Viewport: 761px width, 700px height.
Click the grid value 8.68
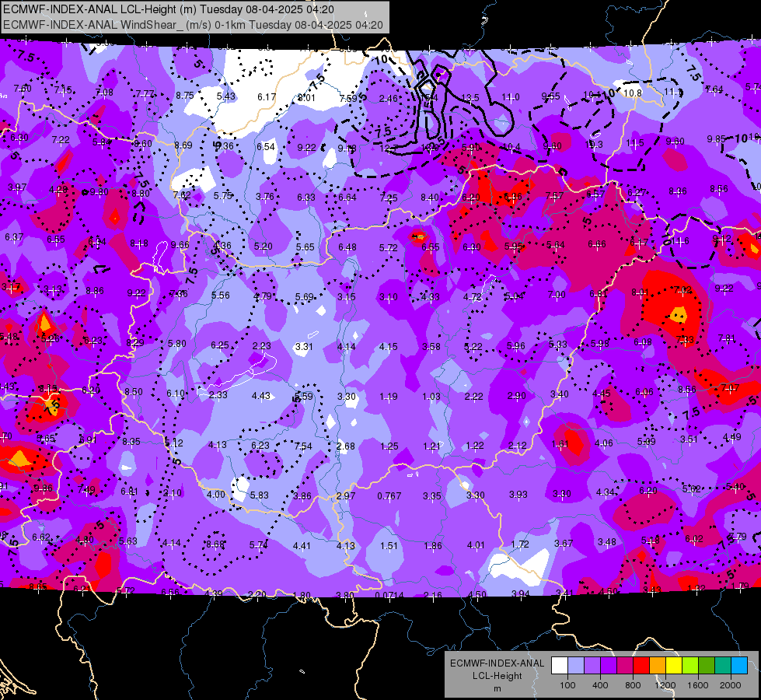215,544
